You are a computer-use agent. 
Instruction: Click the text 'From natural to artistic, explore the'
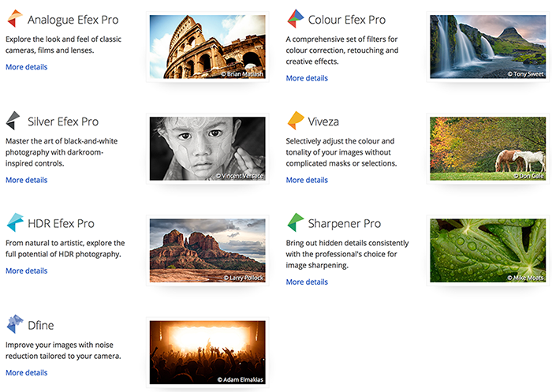[x=65, y=243]
